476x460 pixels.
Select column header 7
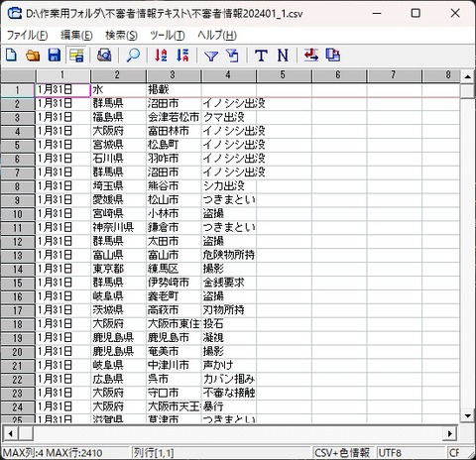pos(394,75)
